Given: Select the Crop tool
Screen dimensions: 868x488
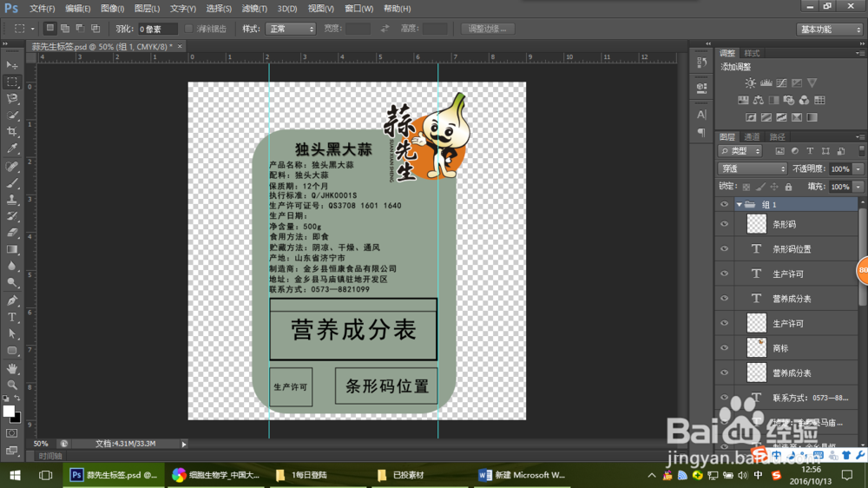Looking at the screenshot, I should [x=11, y=132].
